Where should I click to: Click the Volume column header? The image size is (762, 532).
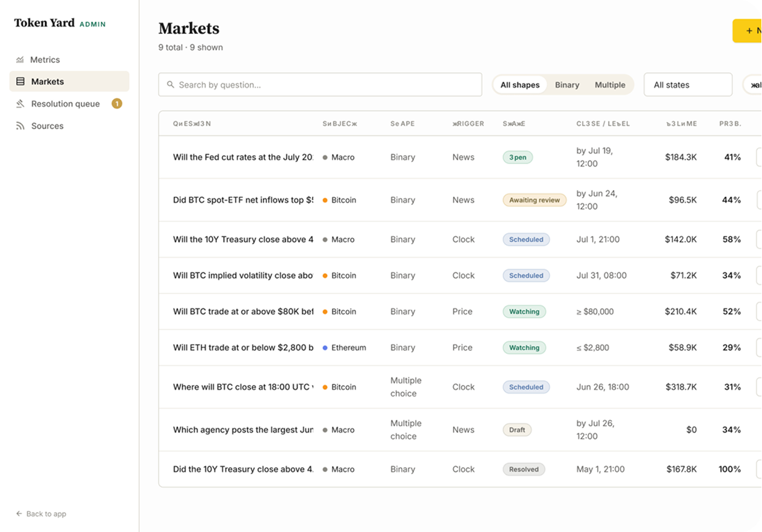pos(682,124)
